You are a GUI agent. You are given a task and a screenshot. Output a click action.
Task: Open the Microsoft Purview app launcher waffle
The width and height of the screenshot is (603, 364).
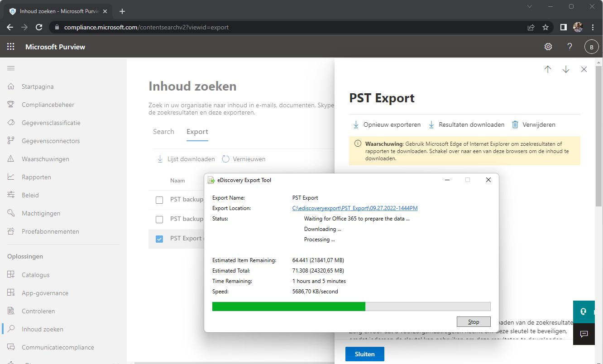pos(10,47)
